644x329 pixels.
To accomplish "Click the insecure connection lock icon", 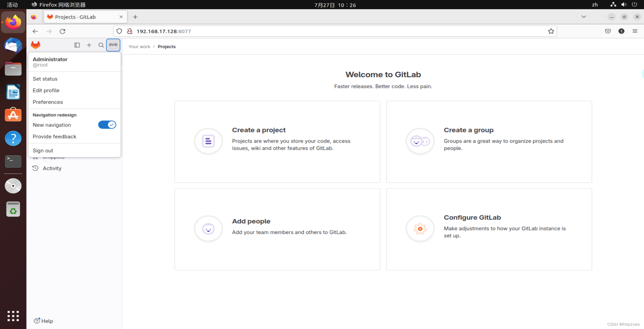I will 130,31.
